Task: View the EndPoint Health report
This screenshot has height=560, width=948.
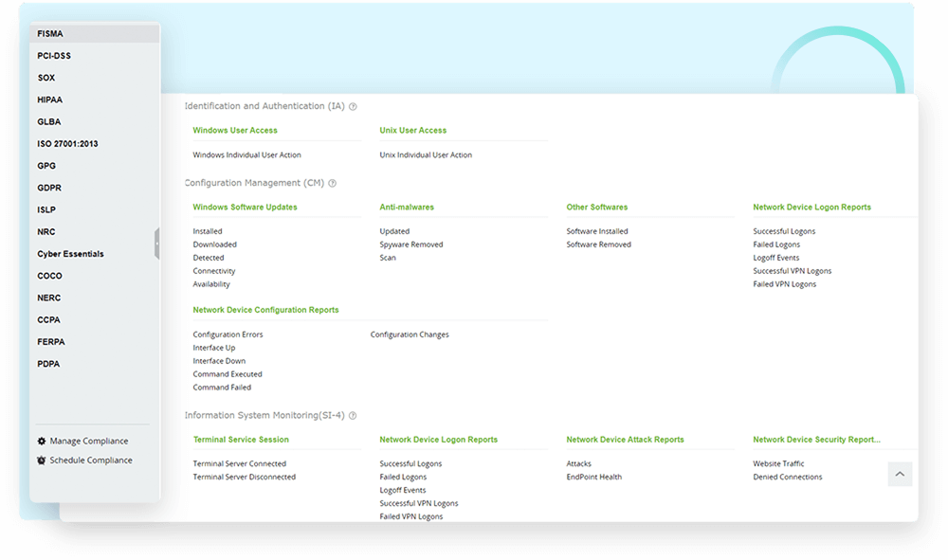Action: [593, 478]
